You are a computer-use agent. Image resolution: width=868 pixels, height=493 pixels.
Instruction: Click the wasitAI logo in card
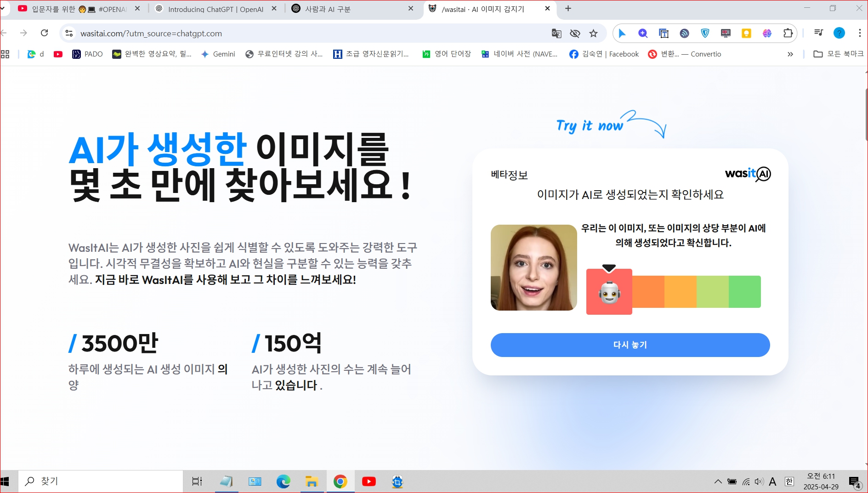(x=748, y=174)
